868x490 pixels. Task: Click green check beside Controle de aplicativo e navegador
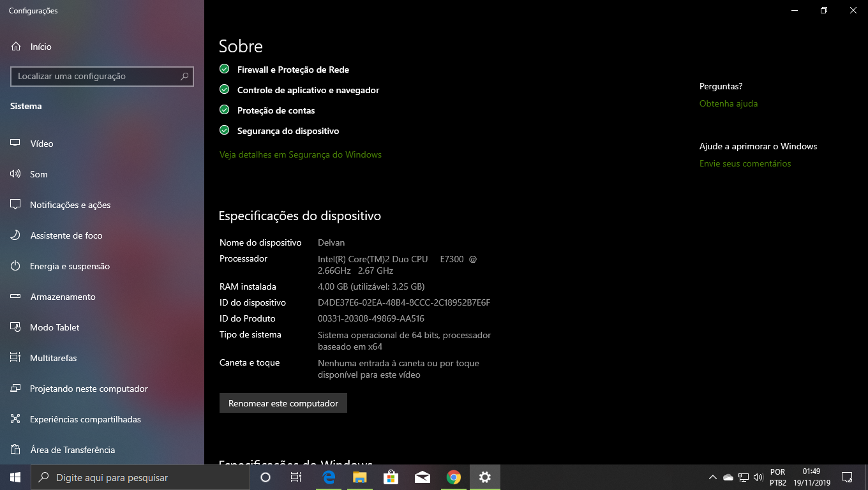224,89
